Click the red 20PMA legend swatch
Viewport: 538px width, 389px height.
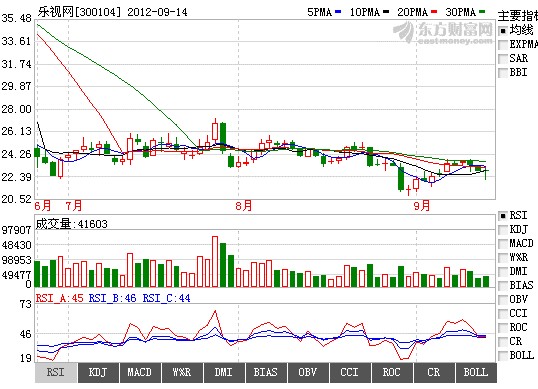click(434, 12)
